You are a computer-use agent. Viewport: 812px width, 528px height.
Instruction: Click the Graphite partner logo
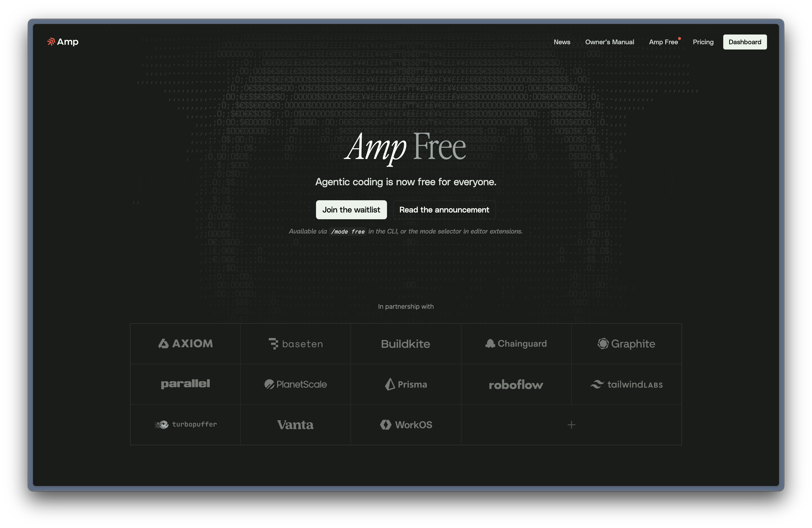(x=626, y=343)
